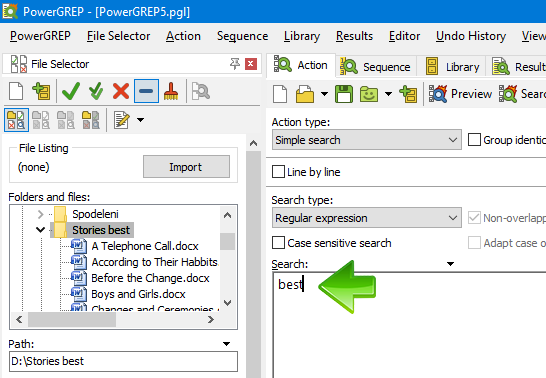Open the Action type dropdown showing Simple search

(367, 140)
